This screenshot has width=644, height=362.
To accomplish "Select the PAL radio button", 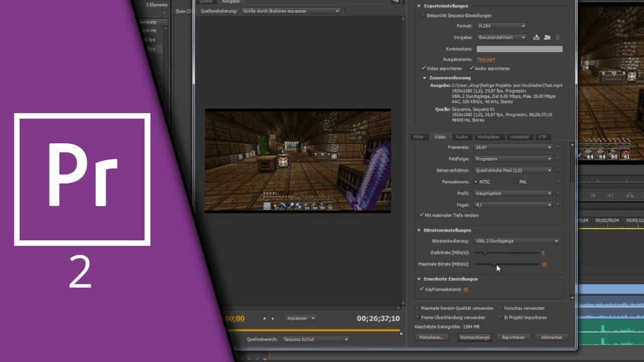I will click(515, 182).
